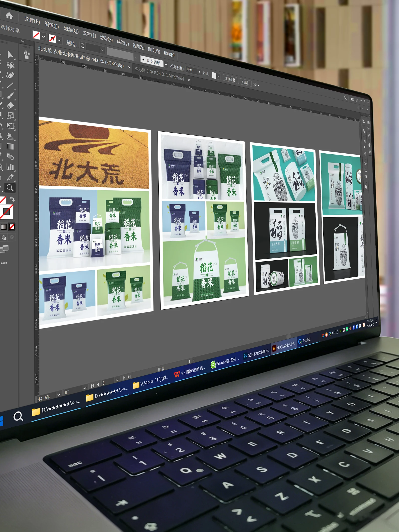Open the 效果(C) menu
The width and height of the screenshot is (399, 532).
[x=123, y=42]
